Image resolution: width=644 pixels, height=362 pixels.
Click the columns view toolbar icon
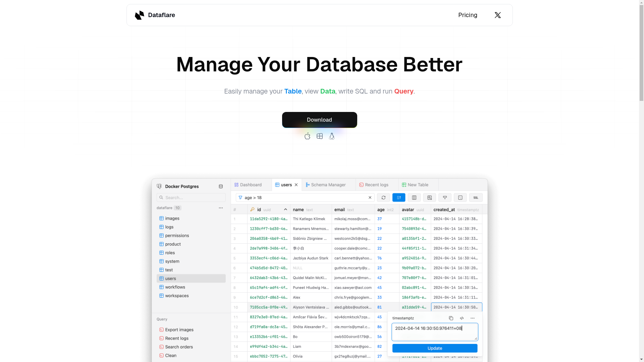414,198
